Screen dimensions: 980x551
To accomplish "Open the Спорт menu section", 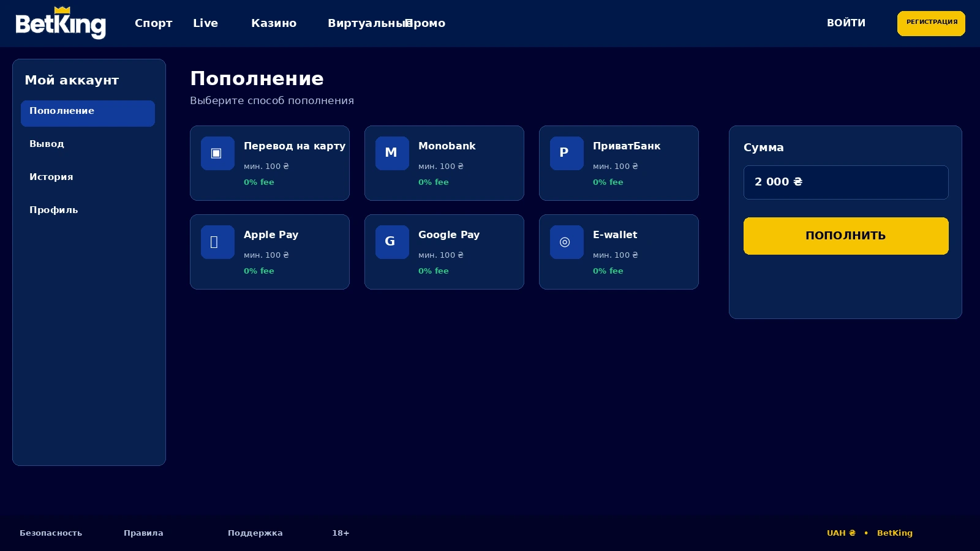I will [154, 23].
